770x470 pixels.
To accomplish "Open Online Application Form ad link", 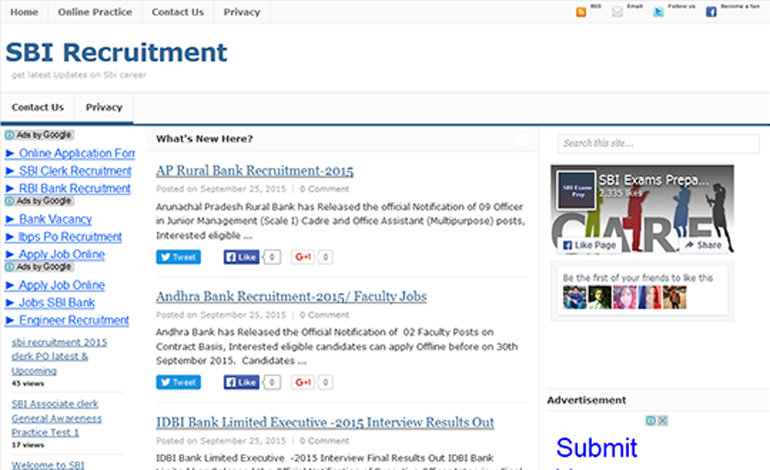I will pyautogui.click(x=70, y=153).
